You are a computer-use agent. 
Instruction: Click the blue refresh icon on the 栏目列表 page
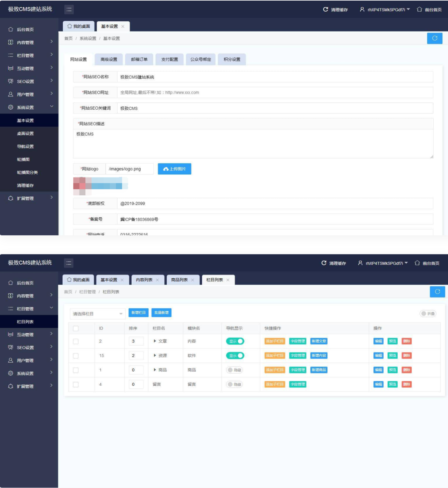click(437, 292)
